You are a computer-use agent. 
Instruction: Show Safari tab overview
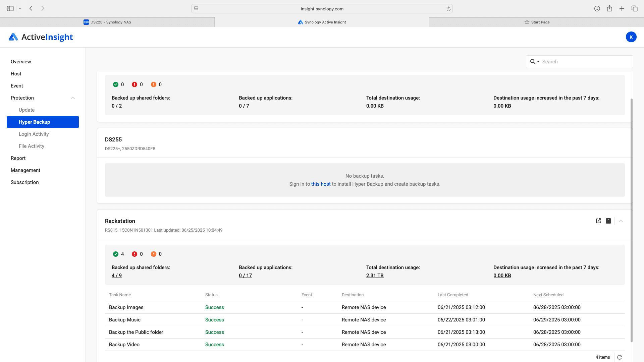pyautogui.click(x=634, y=9)
